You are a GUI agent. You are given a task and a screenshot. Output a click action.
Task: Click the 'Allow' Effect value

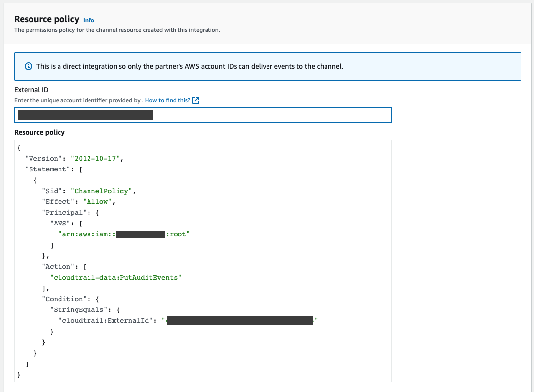click(x=97, y=201)
